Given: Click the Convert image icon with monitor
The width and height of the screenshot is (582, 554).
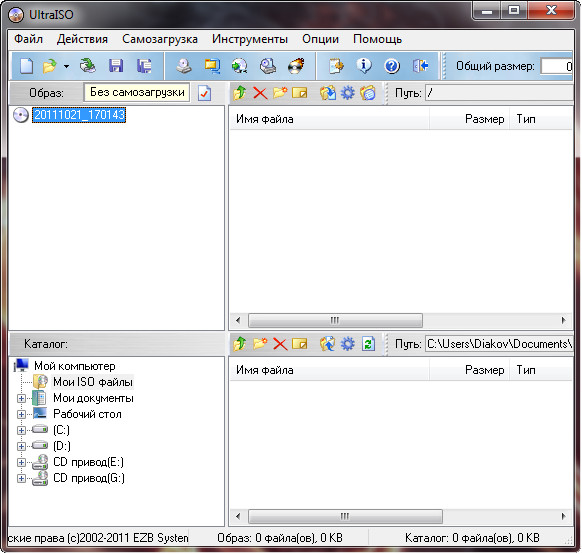Looking at the screenshot, I should pos(212,66).
